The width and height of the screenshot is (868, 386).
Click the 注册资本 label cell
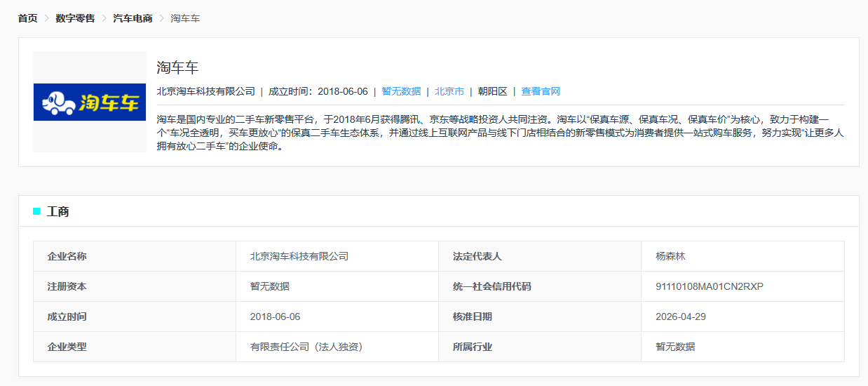pos(135,286)
